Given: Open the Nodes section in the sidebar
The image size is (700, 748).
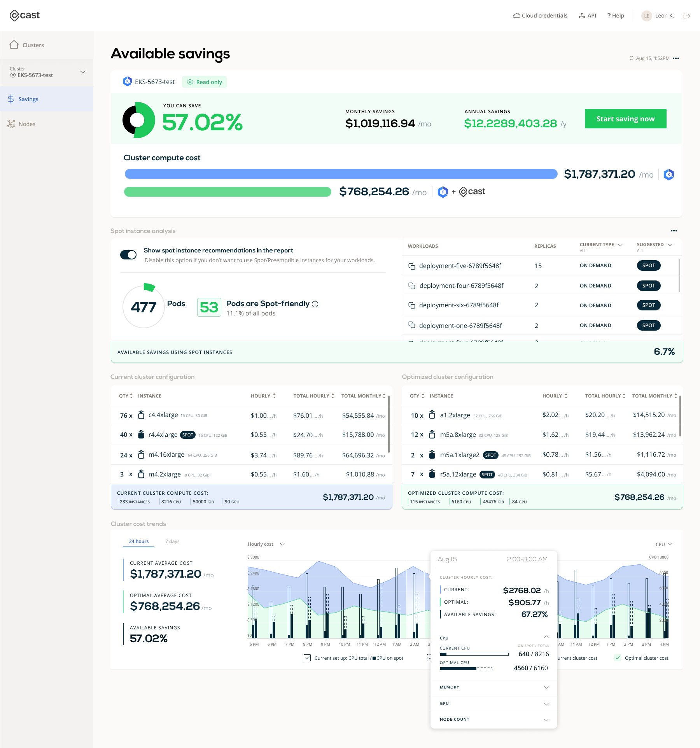Looking at the screenshot, I should 27,124.
